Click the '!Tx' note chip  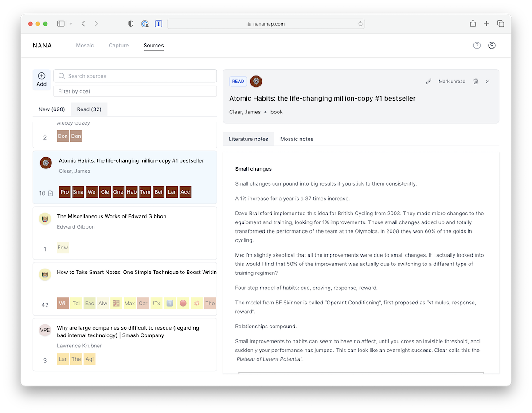tap(156, 304)
